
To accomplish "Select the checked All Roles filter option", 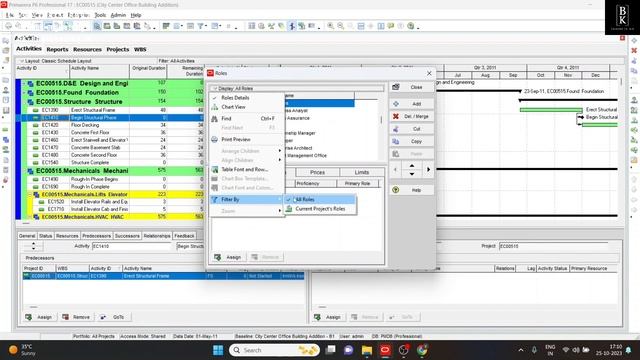I will (320, 200).
